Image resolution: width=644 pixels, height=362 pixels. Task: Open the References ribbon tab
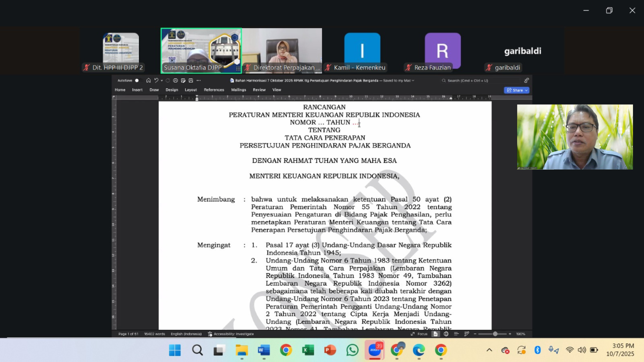point(214,90)
